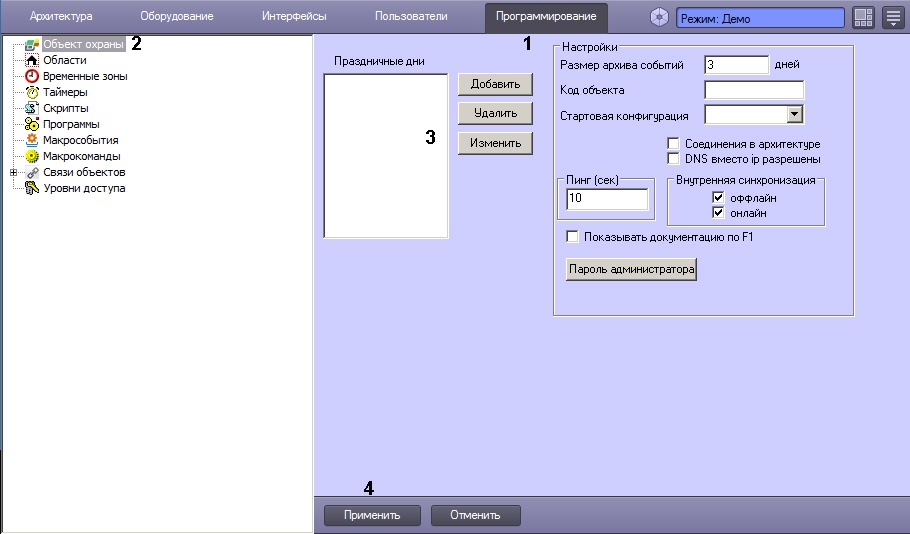
Task: Select the Объект охраны tree icon
Action: click(x=32, y=44)
